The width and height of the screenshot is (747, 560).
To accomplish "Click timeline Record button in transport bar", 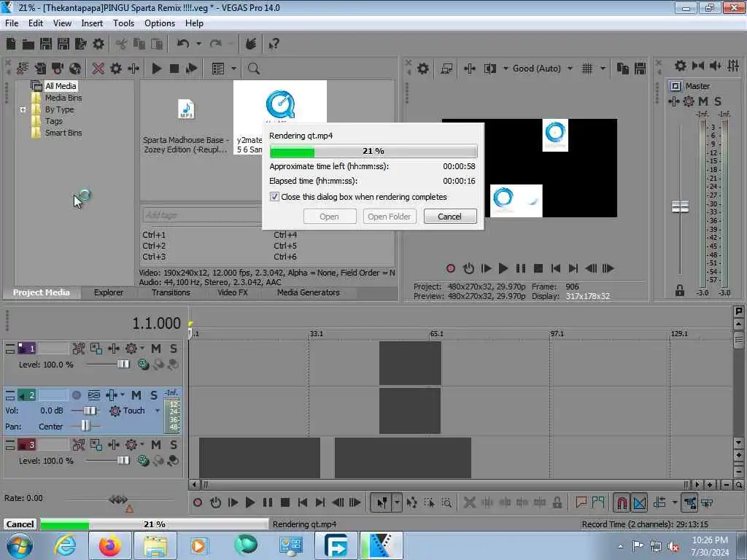I will coord(198,502).
